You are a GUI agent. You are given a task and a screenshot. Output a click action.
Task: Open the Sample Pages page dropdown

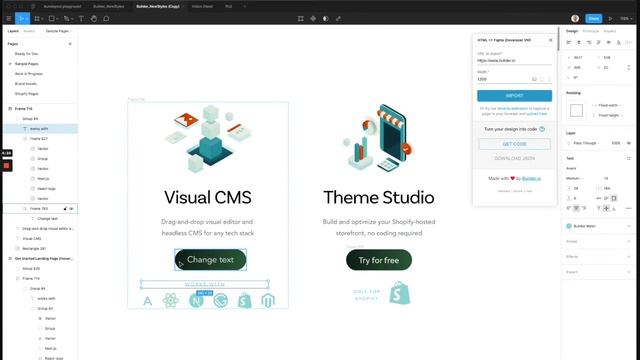point(58,31)
